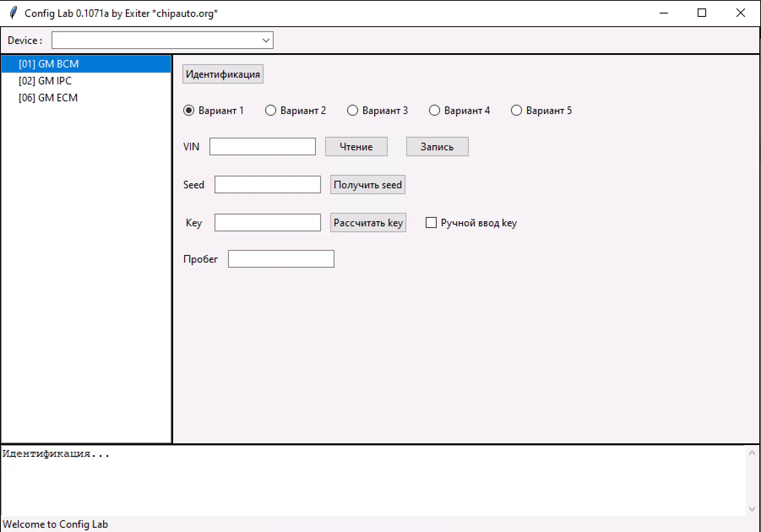The height and width of the screenshot is (532, 761).
Task: Click inside the Пробег input field
Action: point(281,258)
